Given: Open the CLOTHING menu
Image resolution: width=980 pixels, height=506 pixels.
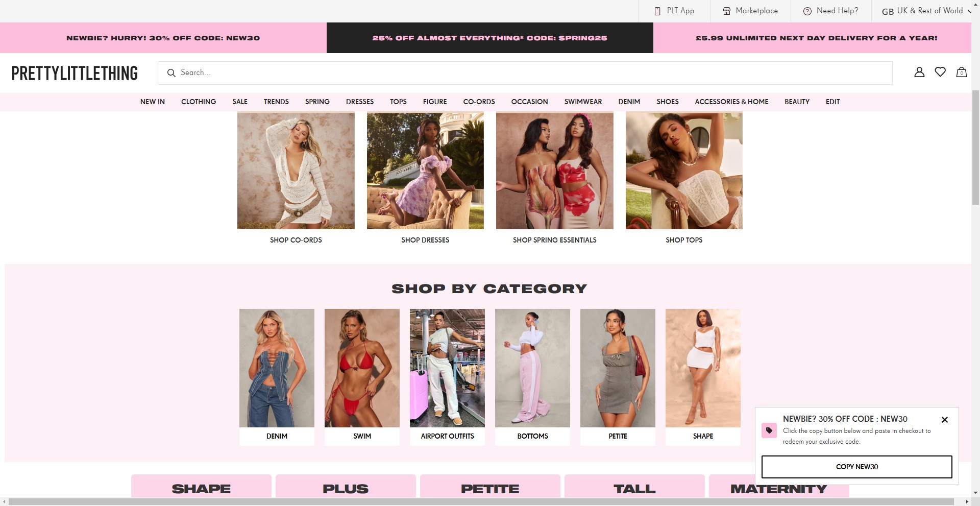Looking at the screenshot, I should pos(199,102).
